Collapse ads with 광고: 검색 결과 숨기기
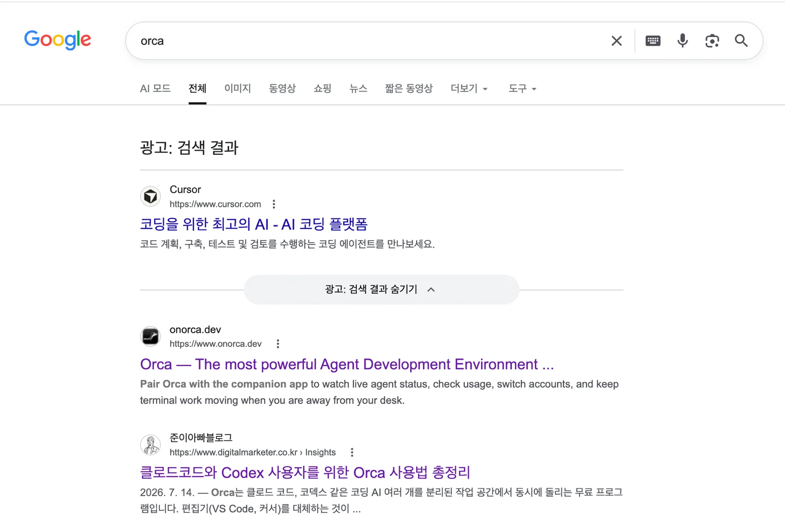The image size is (785, 532). pyautogui.click(x=381, y=290)
